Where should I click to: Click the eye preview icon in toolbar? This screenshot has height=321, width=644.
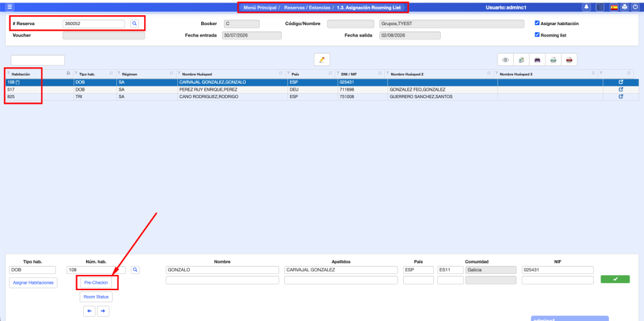(505, 60)
